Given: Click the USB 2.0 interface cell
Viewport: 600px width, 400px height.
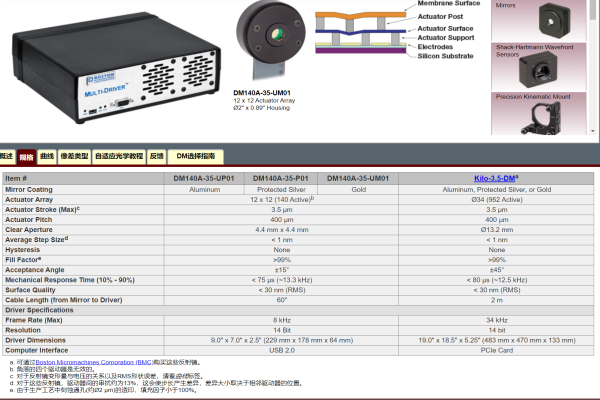Looking at the screenshot, I should point(281,350).
